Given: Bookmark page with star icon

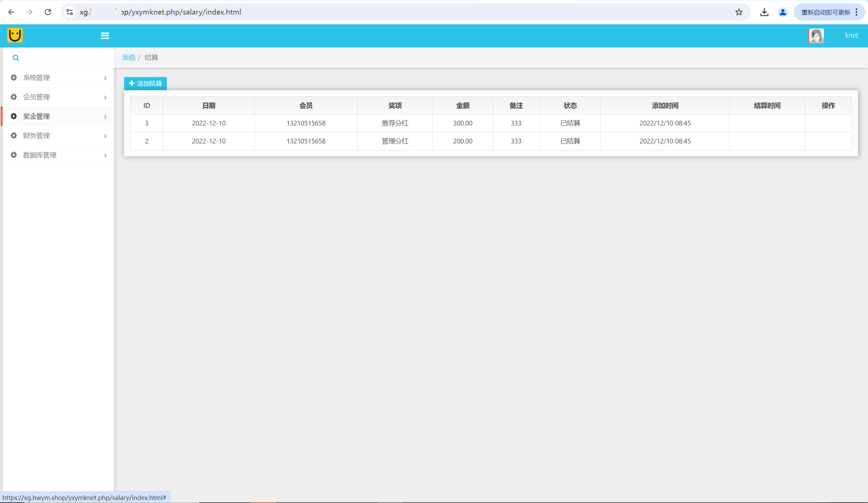Looking at the screenshot, I should [739, 12].
